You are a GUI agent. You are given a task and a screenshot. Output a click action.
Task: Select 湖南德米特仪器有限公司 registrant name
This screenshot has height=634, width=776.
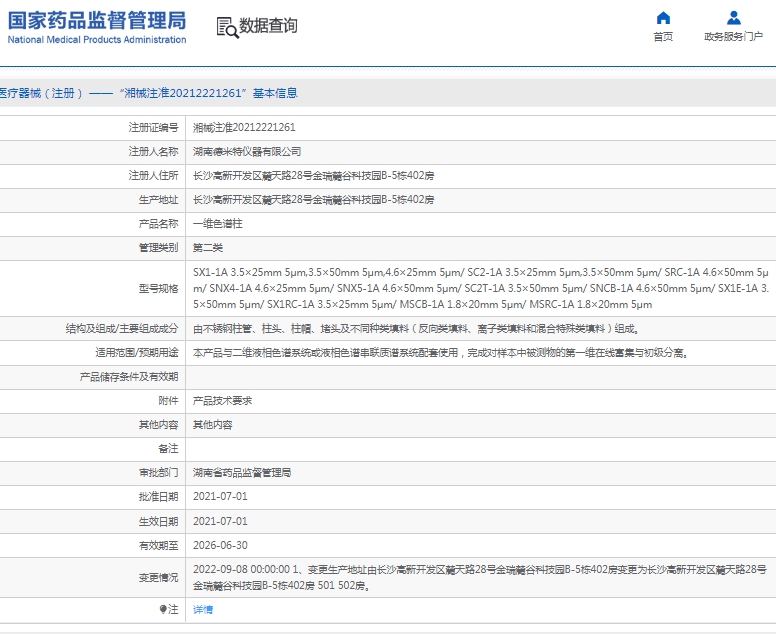pyautogui.click(x=247, y=151)
